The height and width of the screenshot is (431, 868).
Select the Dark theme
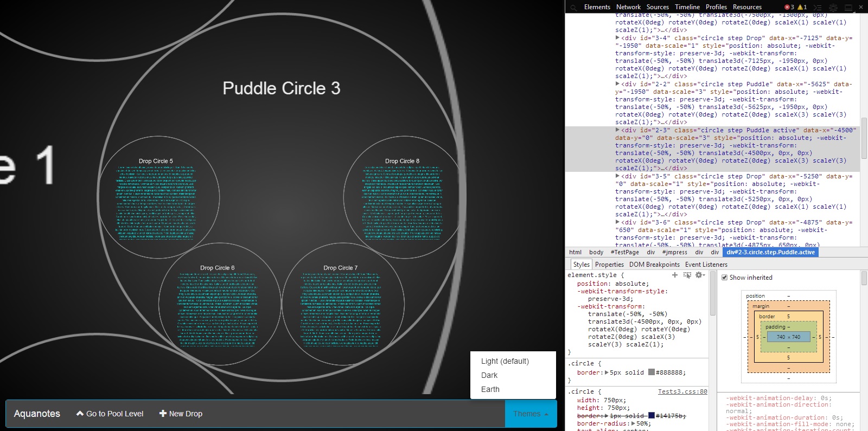coord(489,375)
